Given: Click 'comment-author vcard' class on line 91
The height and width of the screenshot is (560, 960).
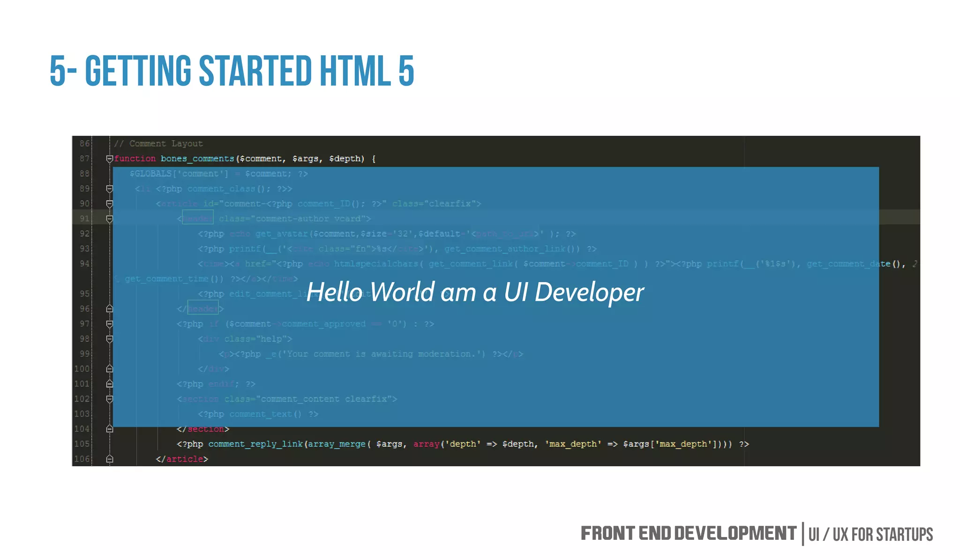Looking at the screenshot, I should coord(308,219).
